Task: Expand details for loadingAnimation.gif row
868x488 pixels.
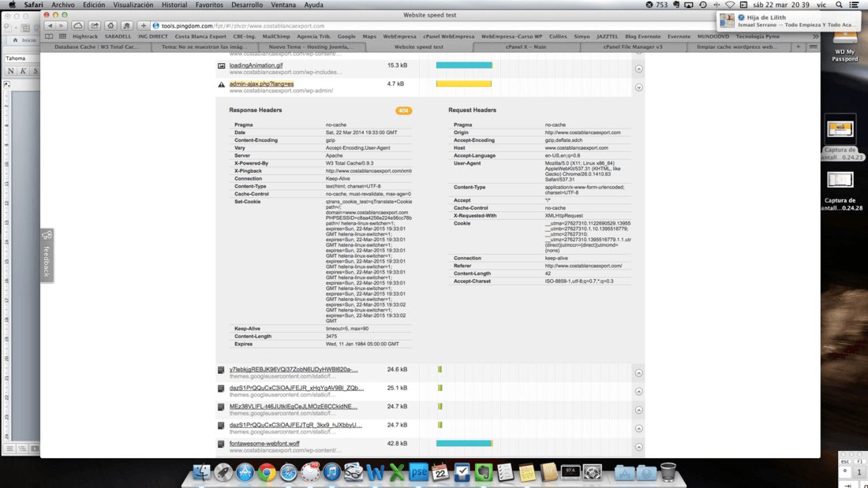Action: (x=639, y=69)
